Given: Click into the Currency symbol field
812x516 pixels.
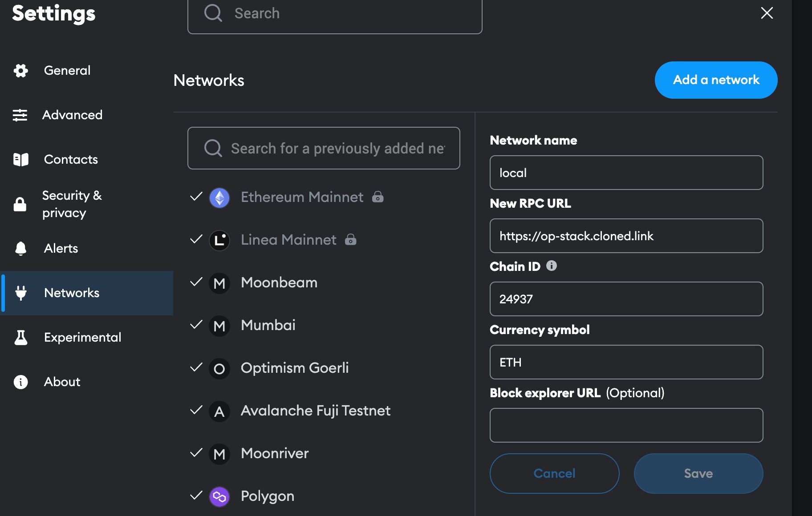Looking at the screenshot, I should click(626, 362).
